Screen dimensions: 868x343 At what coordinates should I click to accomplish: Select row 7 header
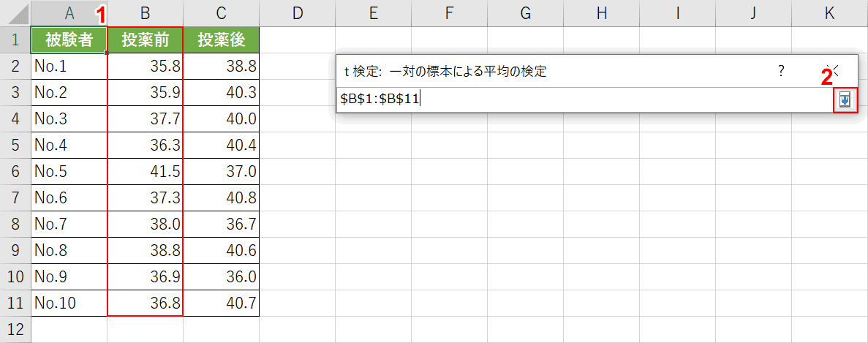[15, 197]
